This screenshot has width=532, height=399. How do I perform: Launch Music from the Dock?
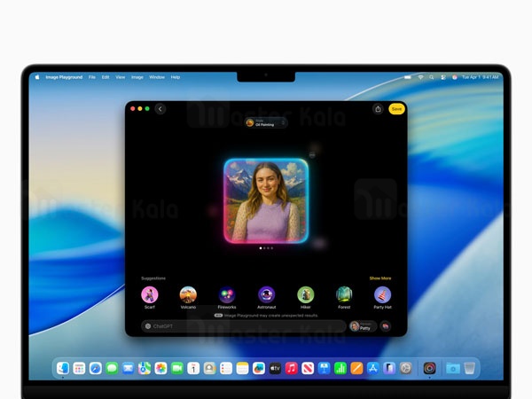(291, 368)
